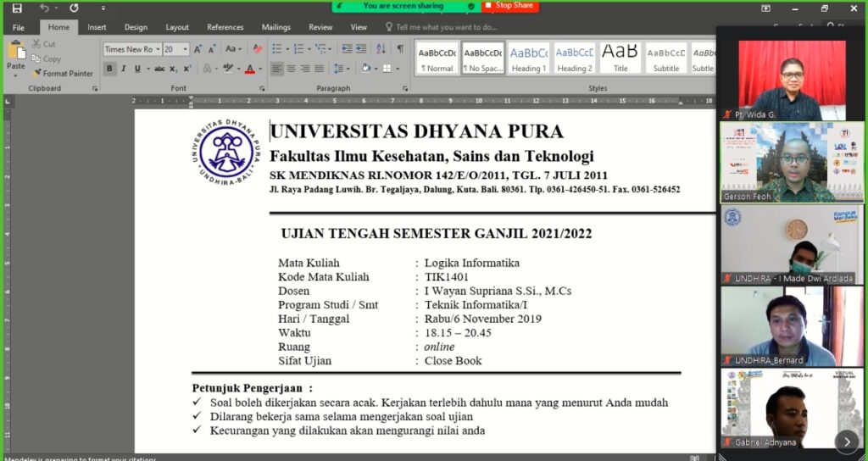Click the Sort A-Z icon
The height and width of the screenshot is (461, 868).
click(381, 49)
